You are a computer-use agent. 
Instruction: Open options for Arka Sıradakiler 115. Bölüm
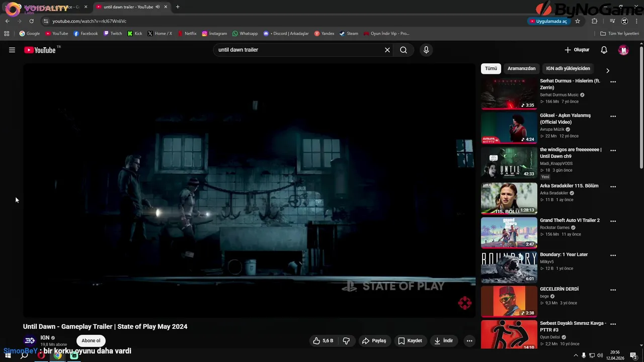click(x=613, y=187)
